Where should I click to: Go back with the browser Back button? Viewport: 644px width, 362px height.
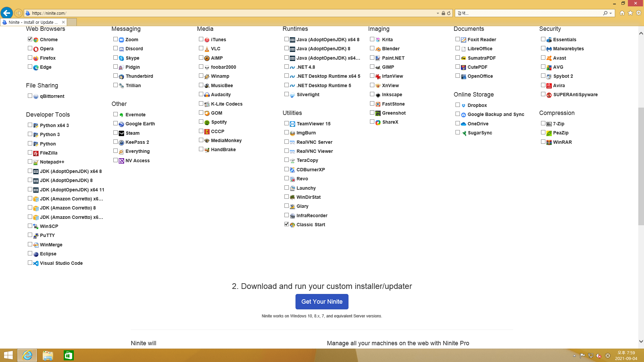click(7, 13)
